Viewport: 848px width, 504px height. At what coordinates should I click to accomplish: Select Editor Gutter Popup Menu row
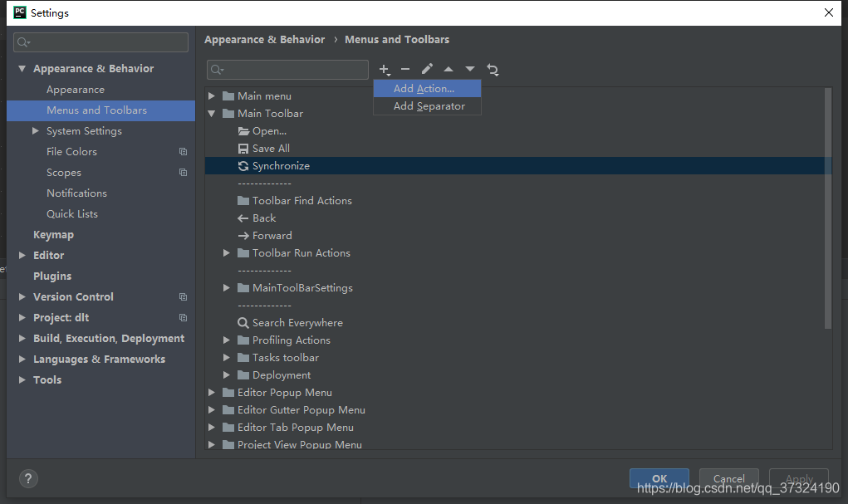click(x=301, y=410)
